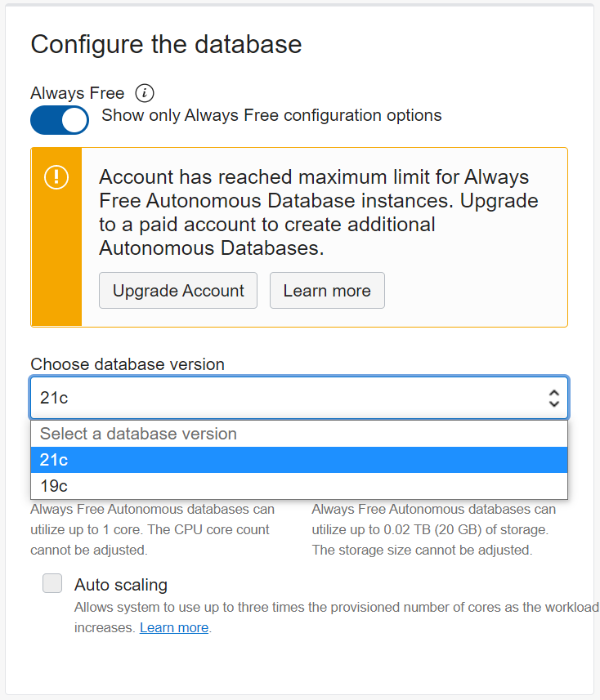The height and width of the screenshot is (700, 600).
Task: Open Learn more link under Auto scaling
Action: click(x=173, y=628)
